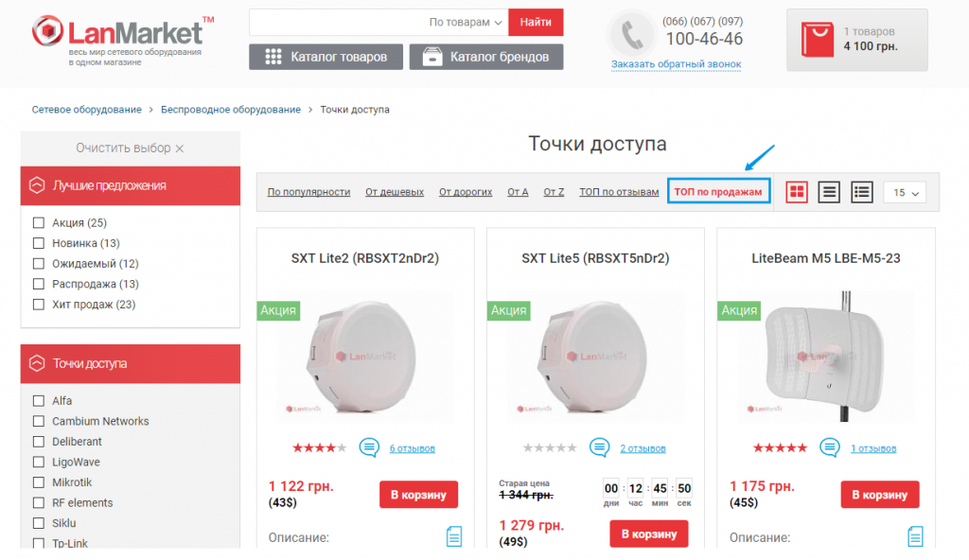The width and height of the screenshot is (969, 560).
Task: Click the phone handset icon
Action: coord(631,35)
